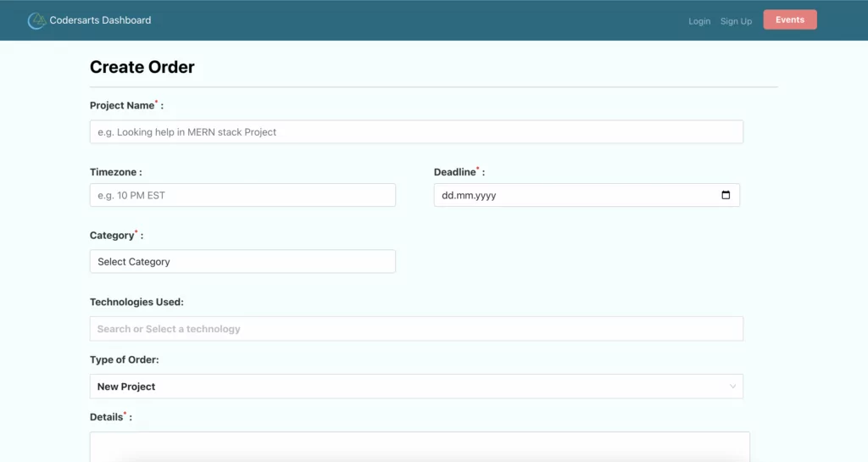Click the Timezone label
This screenshot has height=462, width=868.
(x=115, y=172)
